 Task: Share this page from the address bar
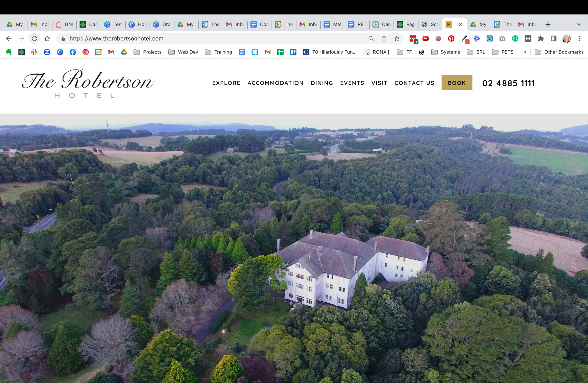384,38
